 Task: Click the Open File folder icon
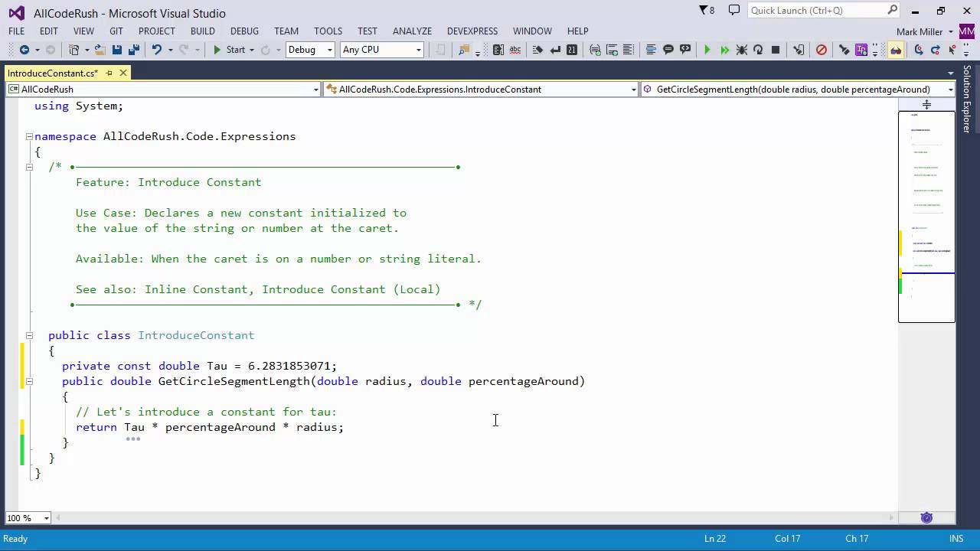pos(101,50)
